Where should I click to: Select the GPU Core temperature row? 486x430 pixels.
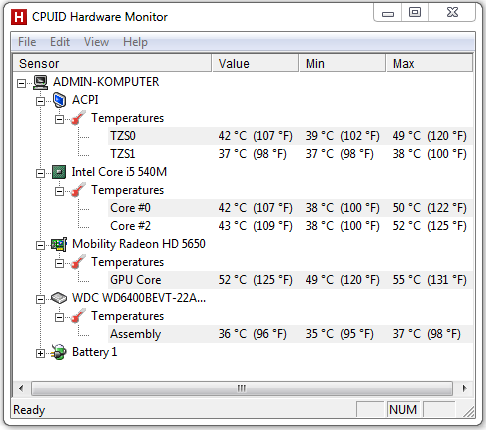tap(290, 280)
